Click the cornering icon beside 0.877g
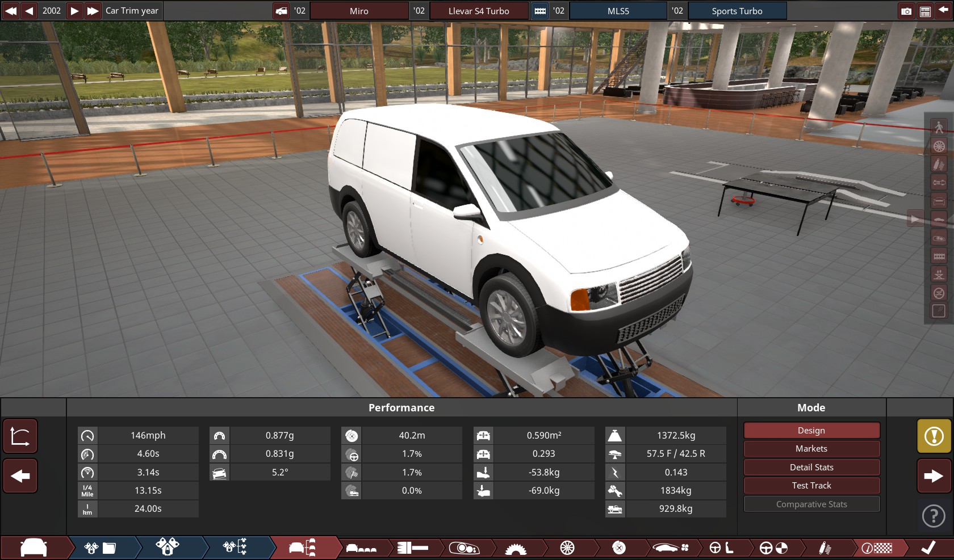 point(219,436)
